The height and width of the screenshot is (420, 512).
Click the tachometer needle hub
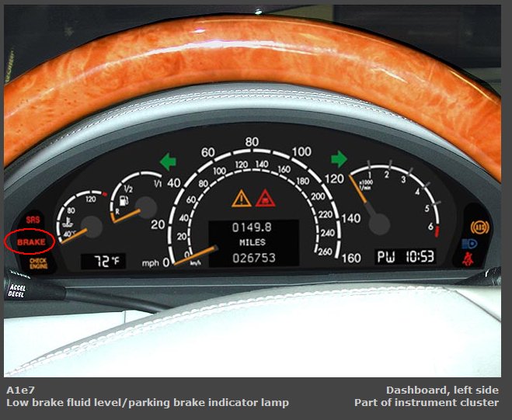[378, 225]
